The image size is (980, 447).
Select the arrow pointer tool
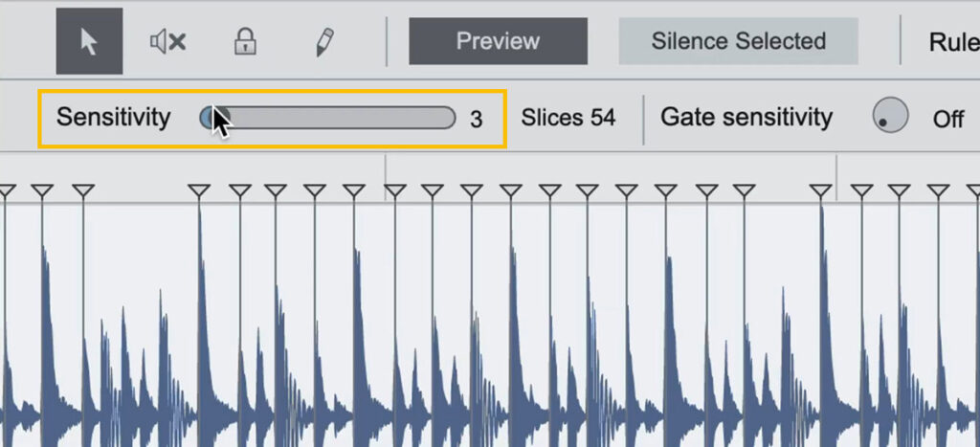click(89, 41)
